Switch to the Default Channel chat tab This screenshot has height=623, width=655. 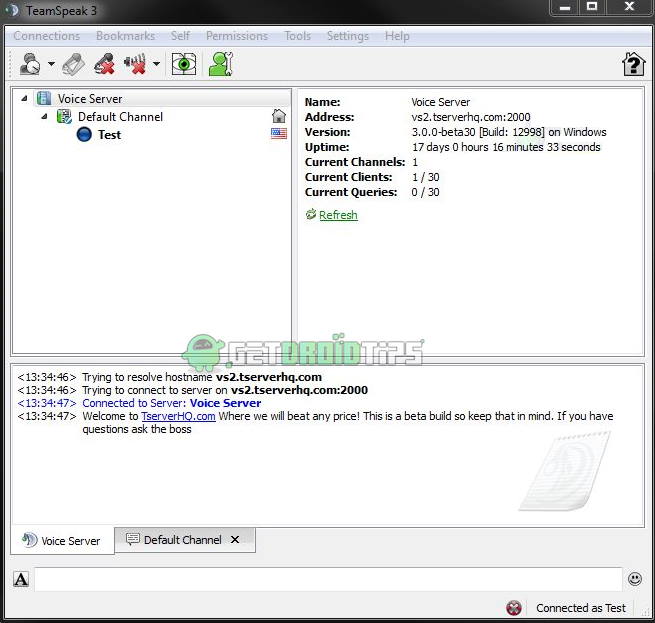click(183, 540)
